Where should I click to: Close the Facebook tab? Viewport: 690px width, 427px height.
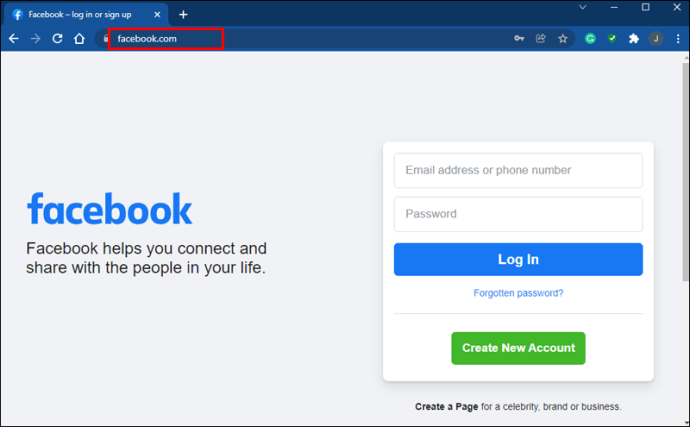pyautogui.click(x=157, y=15)
